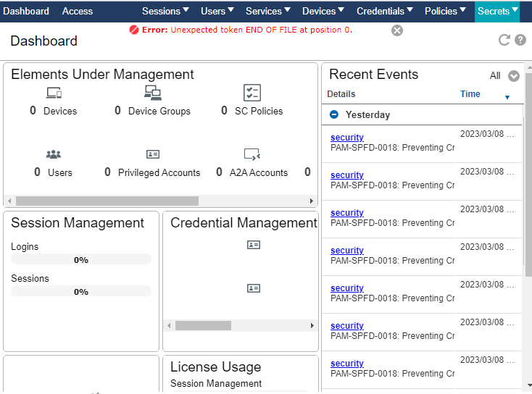The image size is (532, 394).
Task: Click the Privileged Accounts card icon
Action: tap(152, 154)
